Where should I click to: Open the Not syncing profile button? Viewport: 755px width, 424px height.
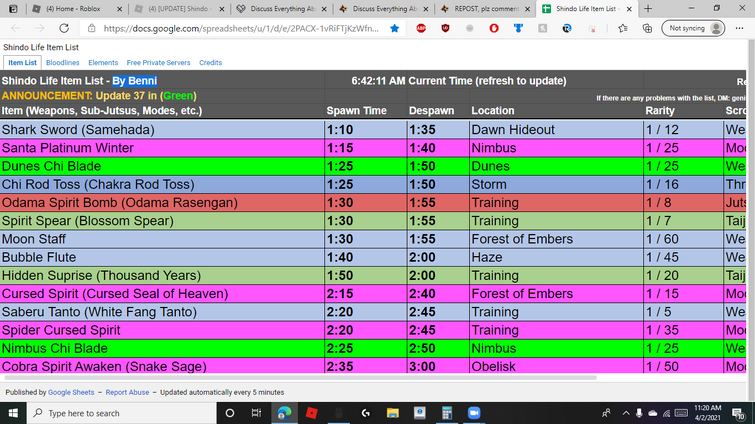(693, 28)
